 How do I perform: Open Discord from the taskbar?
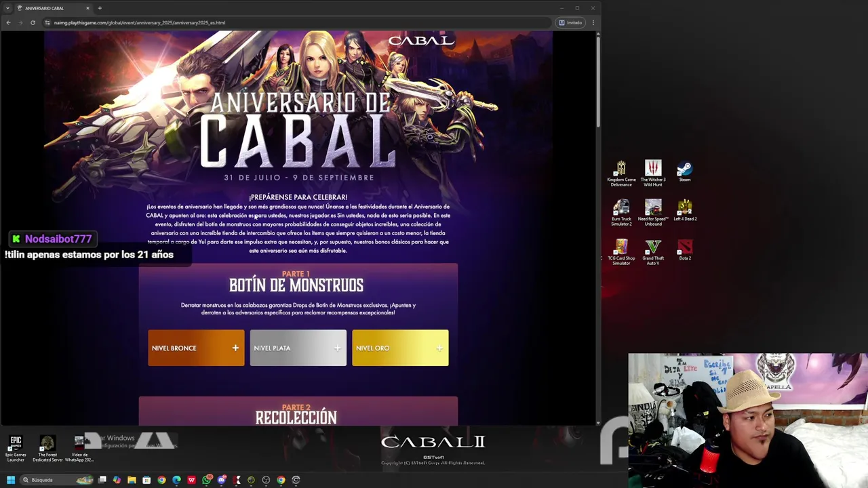[x=221, y=480]
